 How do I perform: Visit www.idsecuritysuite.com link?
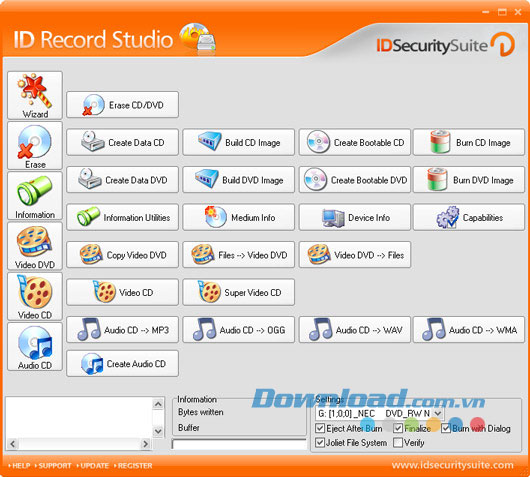pos(453,465)
